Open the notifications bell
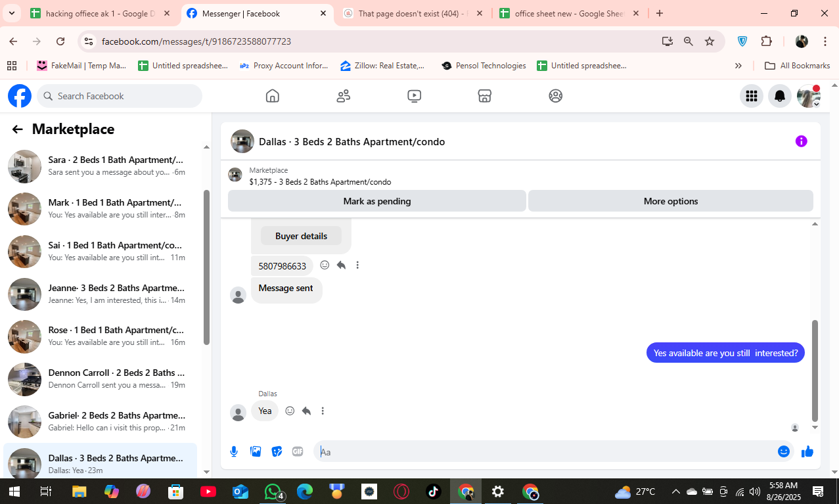The height and width of the screenshot is (504, 839). click(x=780, y=96)
